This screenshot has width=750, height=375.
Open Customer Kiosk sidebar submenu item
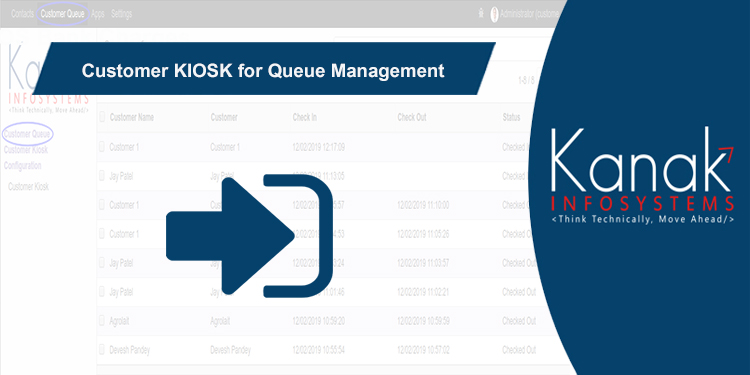(28, 187)
